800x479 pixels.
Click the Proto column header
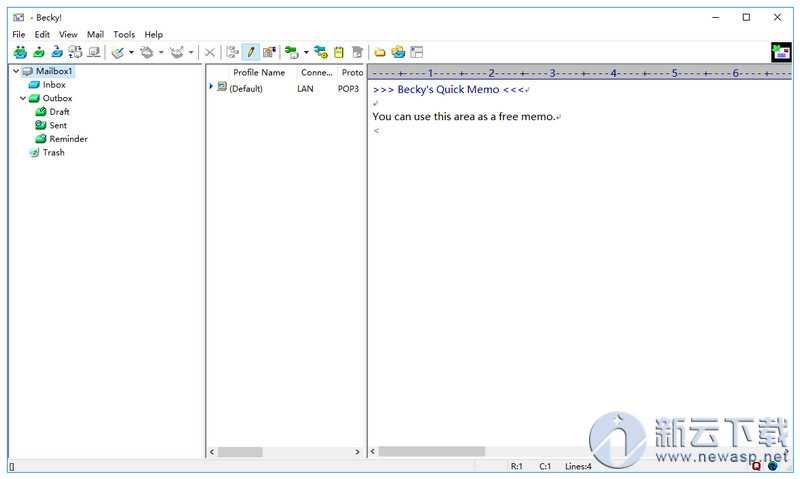point(352,72)
